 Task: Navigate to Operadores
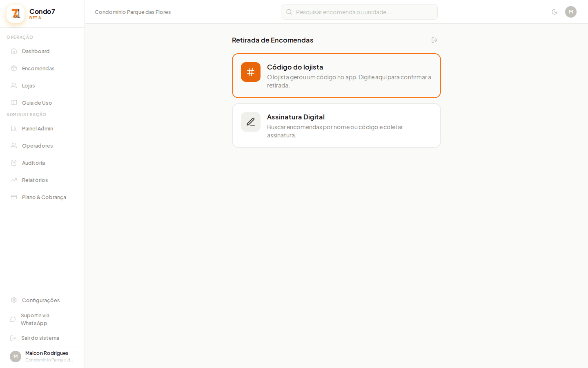pyautogui.click(x=37, y=146)
